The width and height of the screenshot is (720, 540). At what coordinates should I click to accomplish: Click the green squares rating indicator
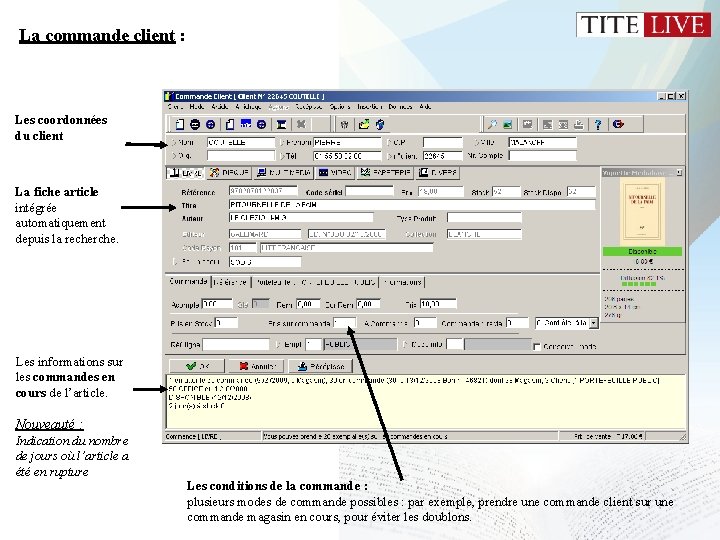click(639, 284)
